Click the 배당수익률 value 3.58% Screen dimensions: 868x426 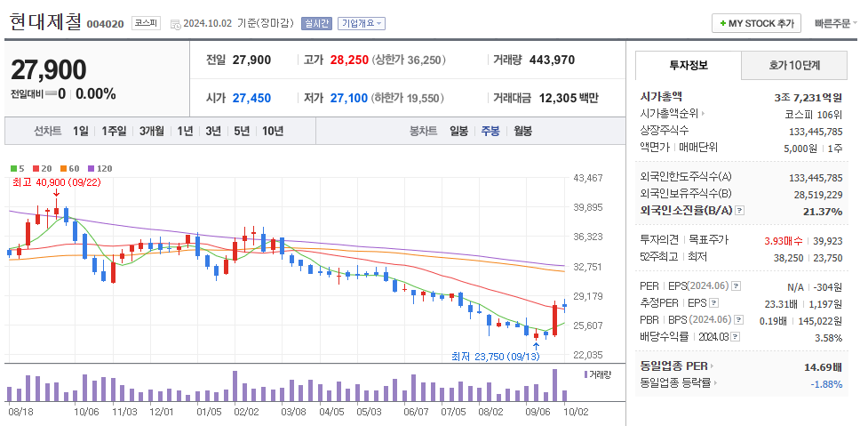point(831,337)
